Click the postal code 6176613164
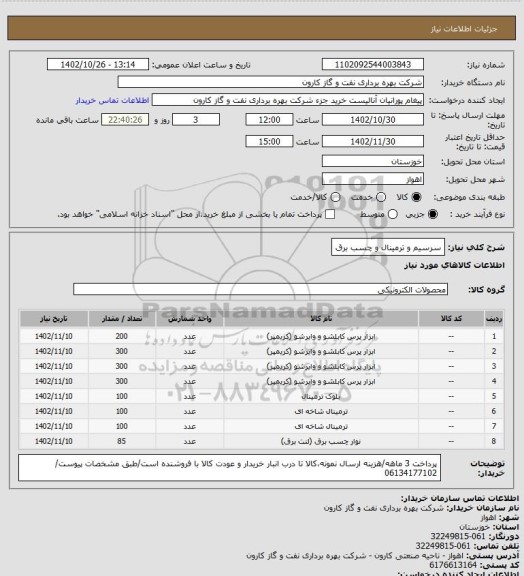 (453, 564)
